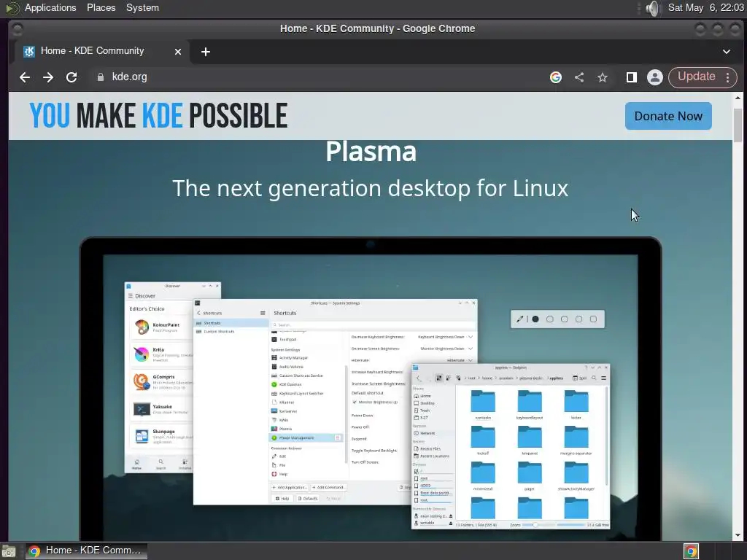
Task: Click the KDE favicon on the tab
Action: [x=29, y=52]
